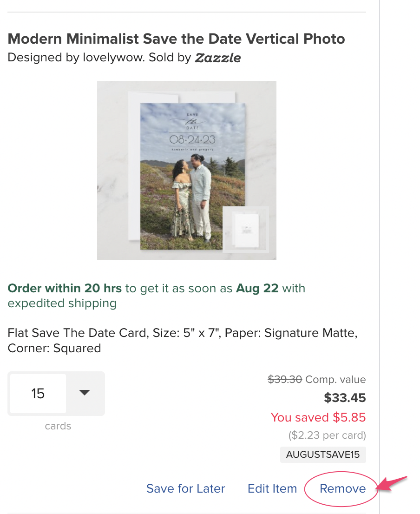Click the AUGUSTSAVE15 coupon code badge
The image size is (420, 514).
[323, 455]
